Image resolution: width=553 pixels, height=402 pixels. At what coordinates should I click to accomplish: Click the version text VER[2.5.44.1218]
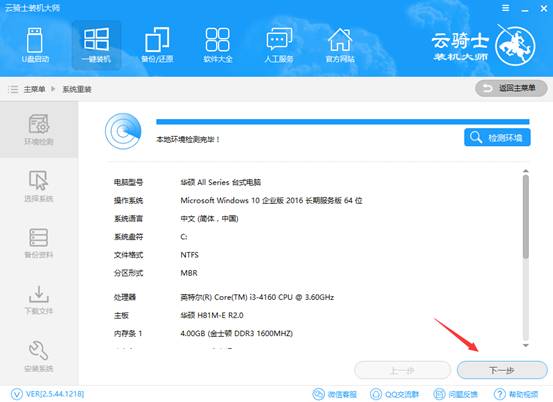click(55, 394)
